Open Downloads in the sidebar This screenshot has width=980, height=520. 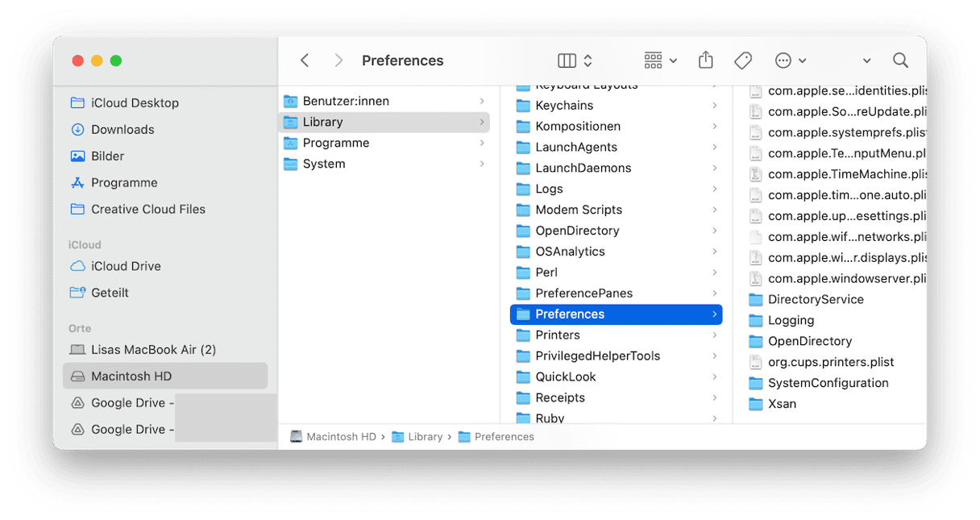(x=165, y=129)
